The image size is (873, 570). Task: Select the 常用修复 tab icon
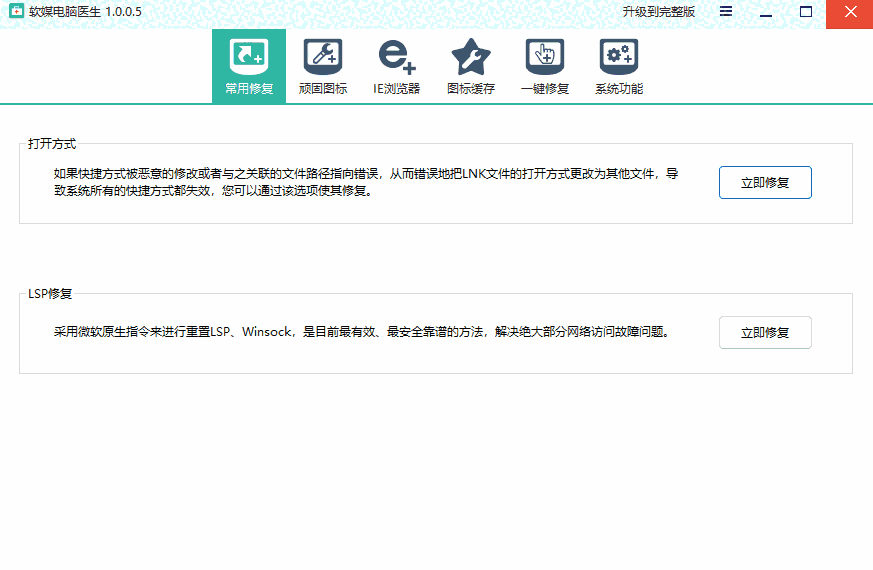point(248,56)
